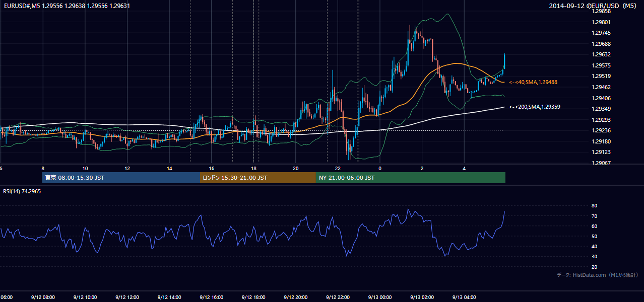Click RSI scale value 30
Viewport: 644px width, 302px height.
click(x=594, y=257)
